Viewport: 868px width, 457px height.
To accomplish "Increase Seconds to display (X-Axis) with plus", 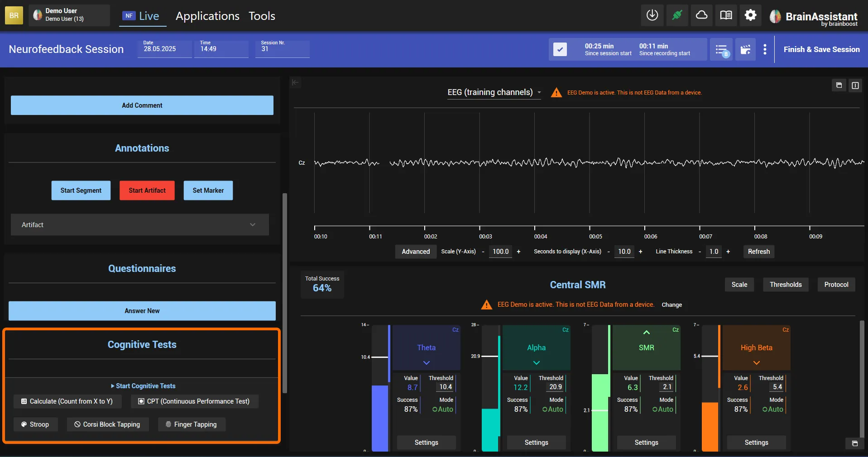I will pyautogui.click(x=640, y=252).
